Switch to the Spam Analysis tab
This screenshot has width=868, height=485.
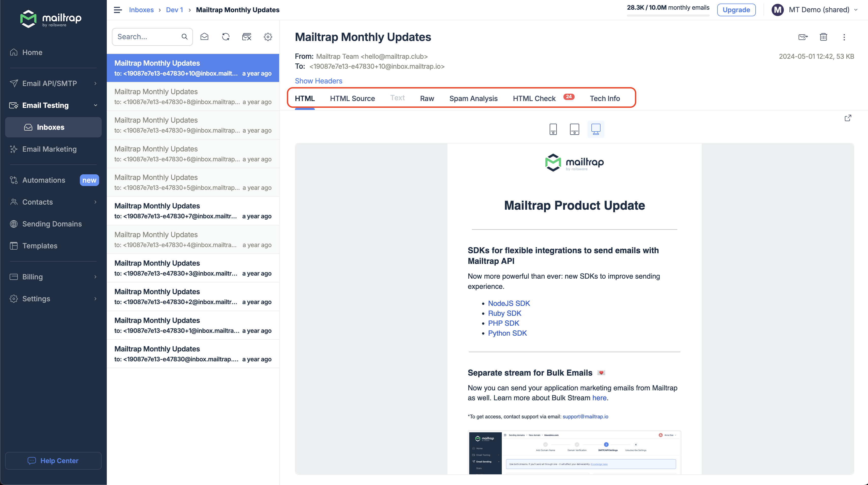[x=473, y=98]
